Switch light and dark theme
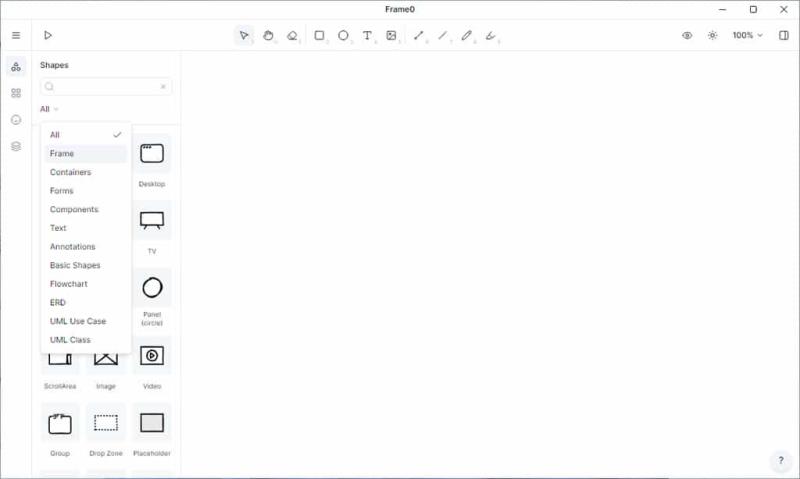This screenshot has height=479, width=800. coord(712,35)
